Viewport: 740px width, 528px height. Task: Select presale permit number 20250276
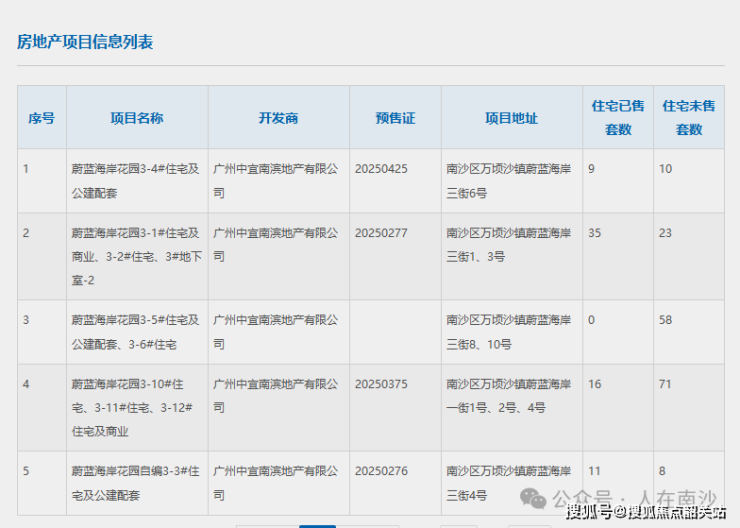click(x=381, y=470)
